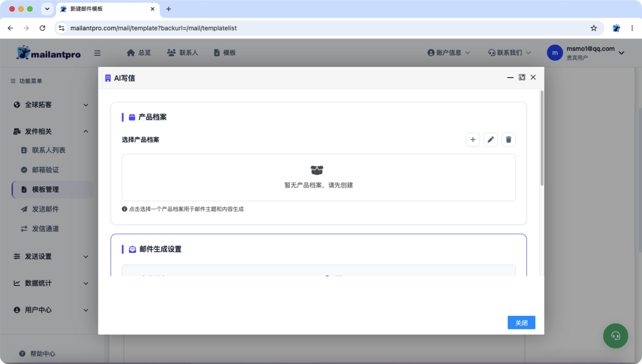Screen dimensions: 642x364
Task: Expand the 数据统计 sidebar section
Action: 51,283
